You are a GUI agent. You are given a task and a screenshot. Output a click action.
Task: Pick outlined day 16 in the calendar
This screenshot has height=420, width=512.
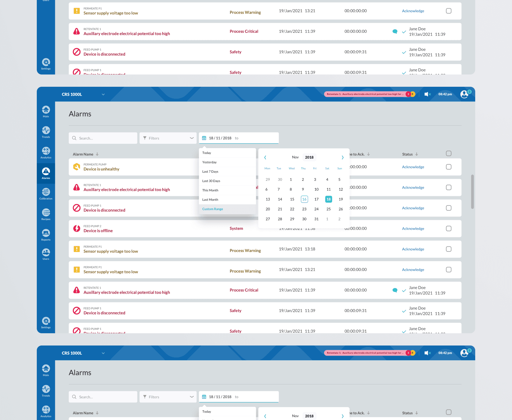304,199
